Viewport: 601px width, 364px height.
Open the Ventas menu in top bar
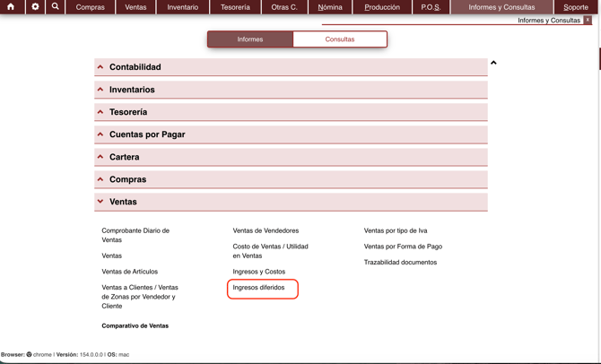tap(135, 7)
